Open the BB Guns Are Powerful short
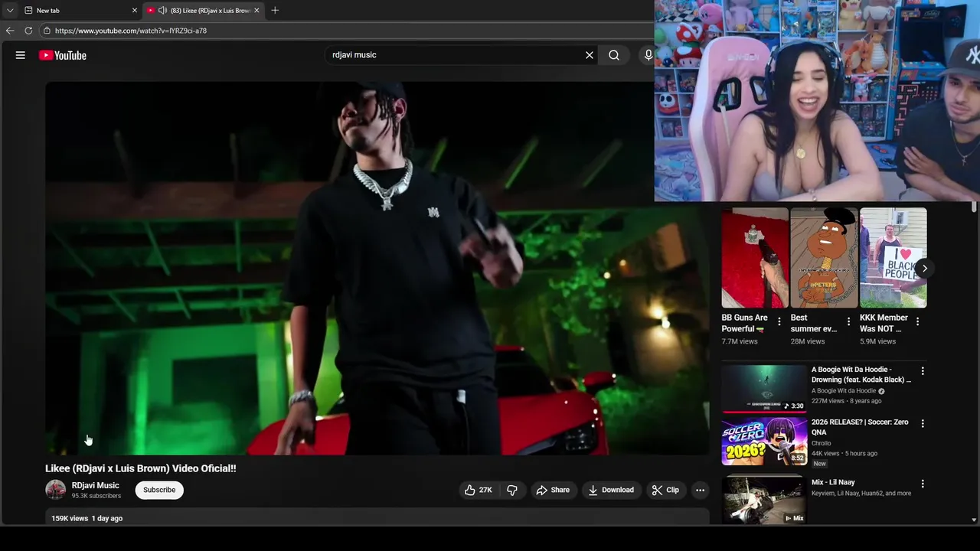Image resolution: width=980 pixels, height=551 pixels. (x=755, y=258)
